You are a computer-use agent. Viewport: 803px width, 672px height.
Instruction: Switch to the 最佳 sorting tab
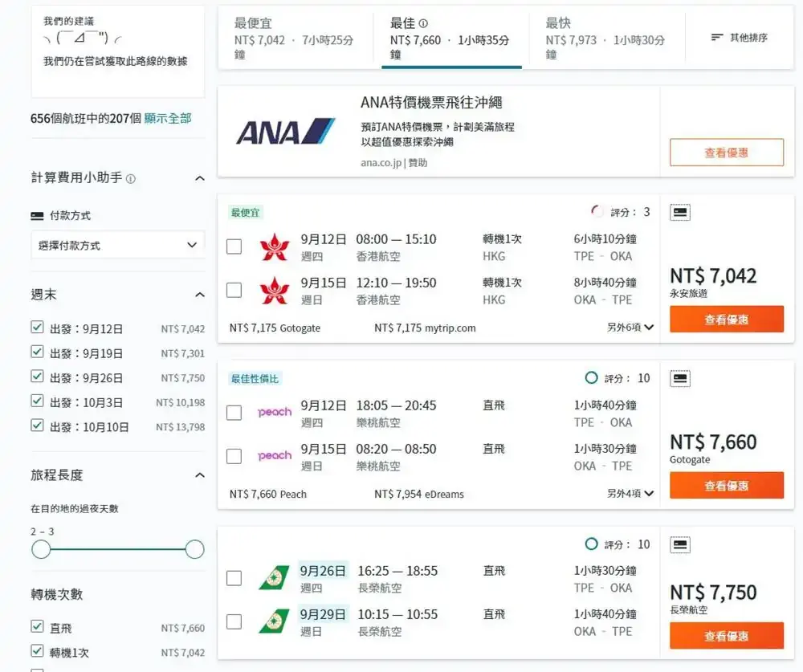[451, 38]
